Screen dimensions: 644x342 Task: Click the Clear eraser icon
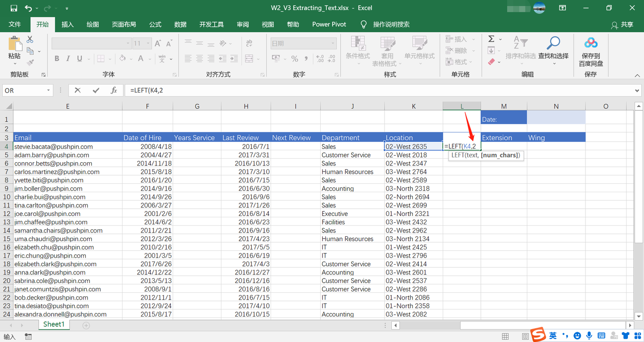coord(491,62)
